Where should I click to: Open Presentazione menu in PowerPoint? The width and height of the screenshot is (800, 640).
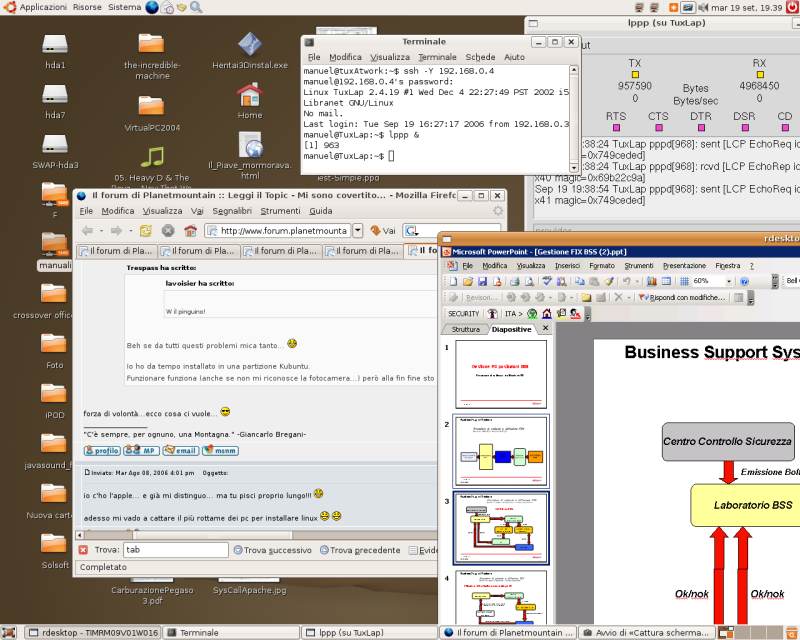[x=684, y=265]
